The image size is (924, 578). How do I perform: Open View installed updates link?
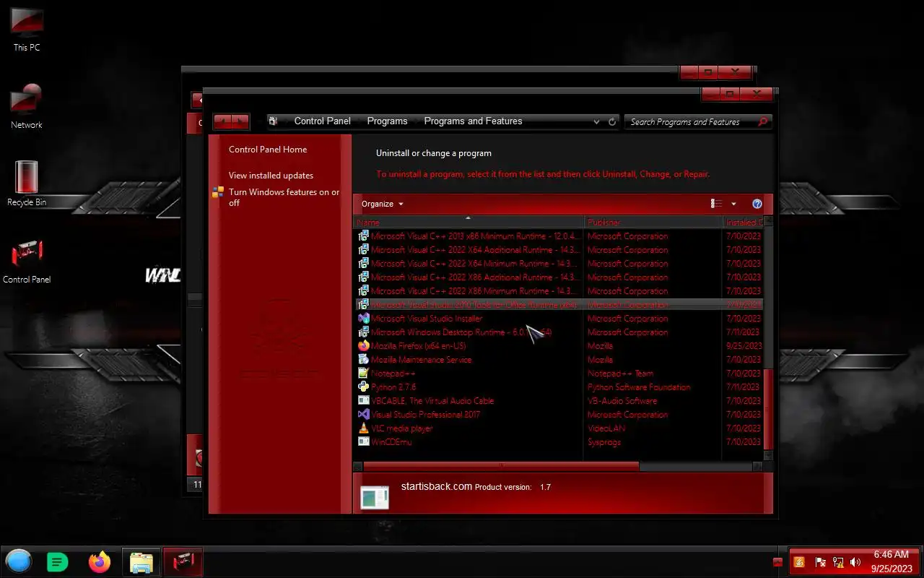coord(271,176)
